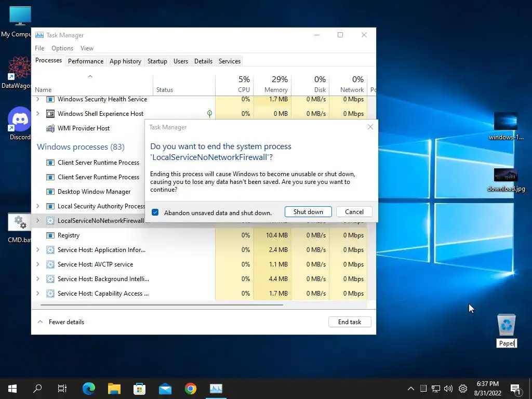Close the end system process dialog
Image resolution: width=532 pixels, height=399 pixels.
[370, 127]
